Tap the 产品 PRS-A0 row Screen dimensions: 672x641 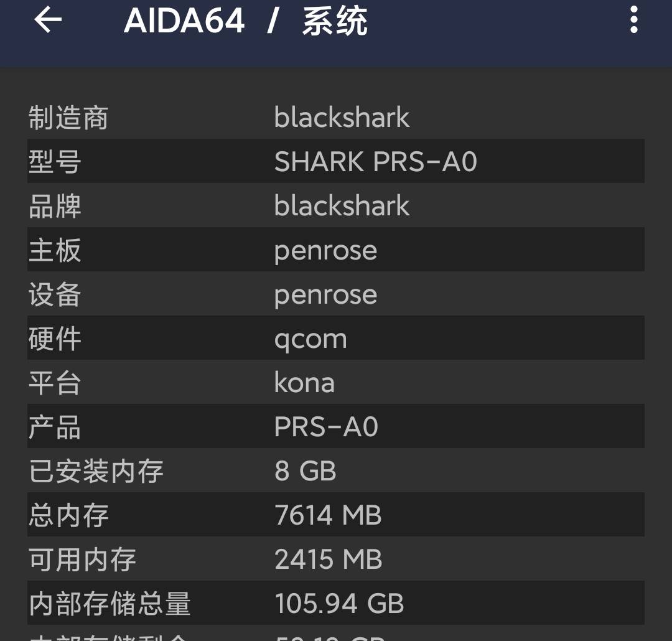click(x=336, y=426)
